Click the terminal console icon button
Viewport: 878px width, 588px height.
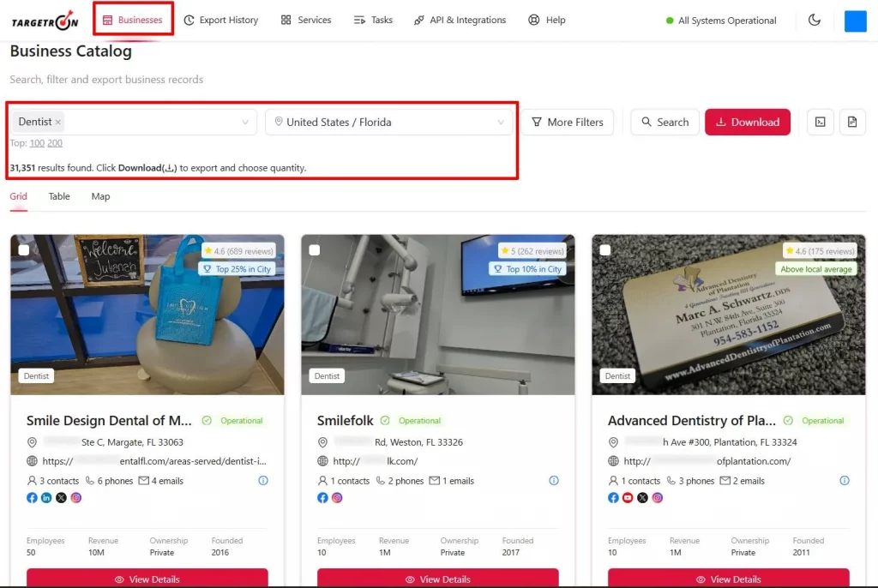click(x=820, y=122)
